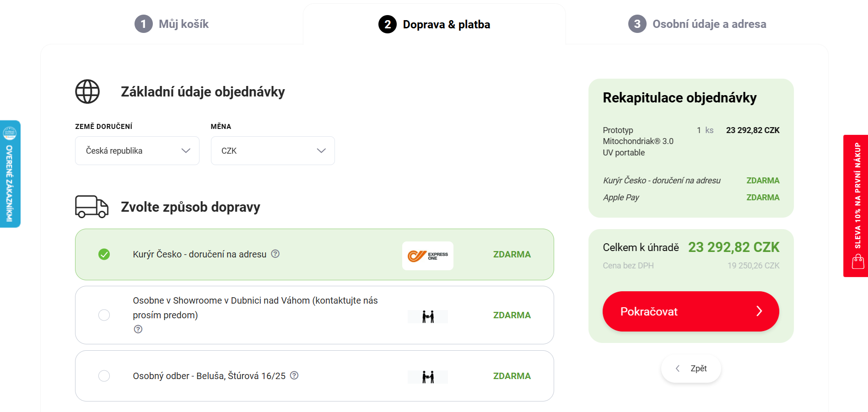Click the green checkmark on Kurýr Česko option

coord(104,254)
